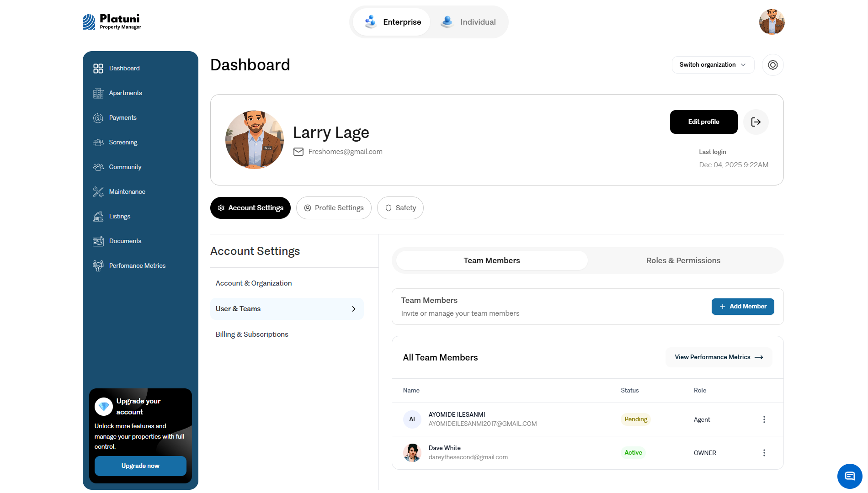Click the Upgrade now button
This screenshot has width=868, height=493.
pyautogui.click(x=140, y=466)
